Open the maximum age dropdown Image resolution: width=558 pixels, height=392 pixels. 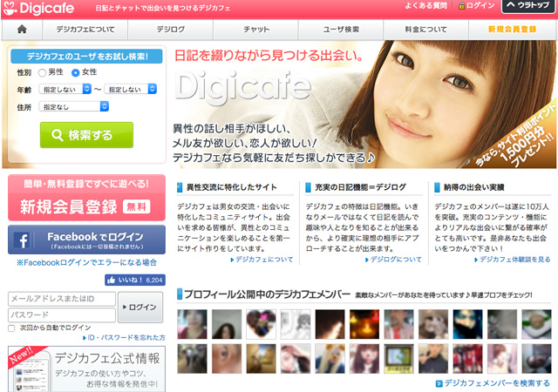[x=131, y=89]
